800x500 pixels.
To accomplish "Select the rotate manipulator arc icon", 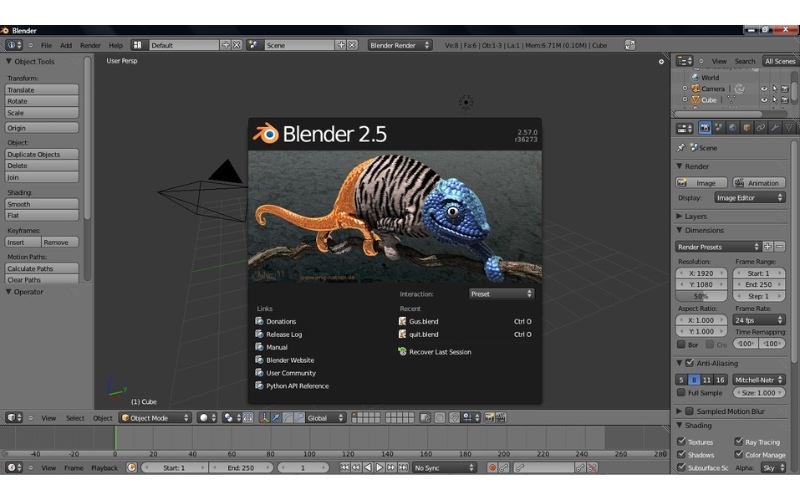I will tap(288, 418).
